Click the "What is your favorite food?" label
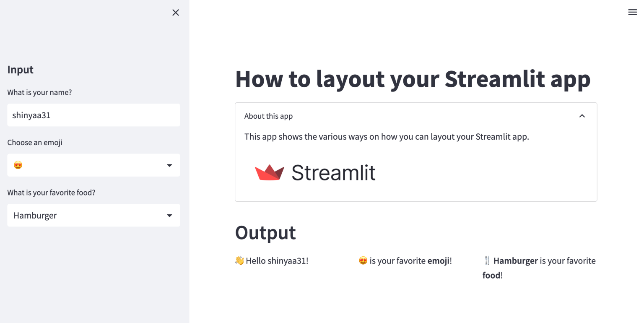Image resolution: width=644 pixels, height=323 pixels. pyautogui.click(x=51, y=193)
